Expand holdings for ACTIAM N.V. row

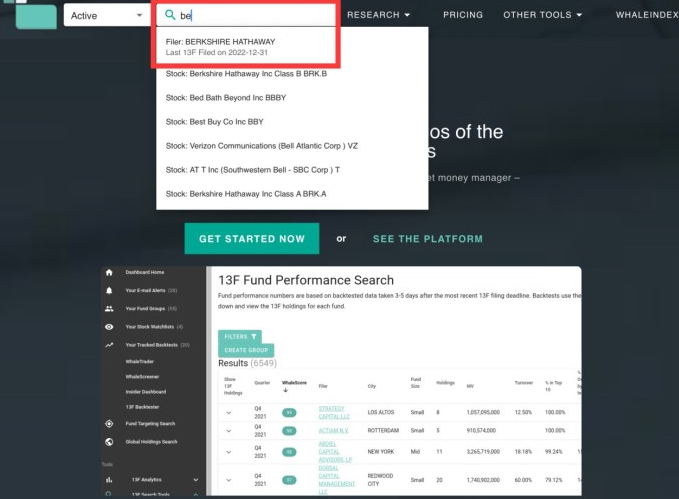(229, 431)
